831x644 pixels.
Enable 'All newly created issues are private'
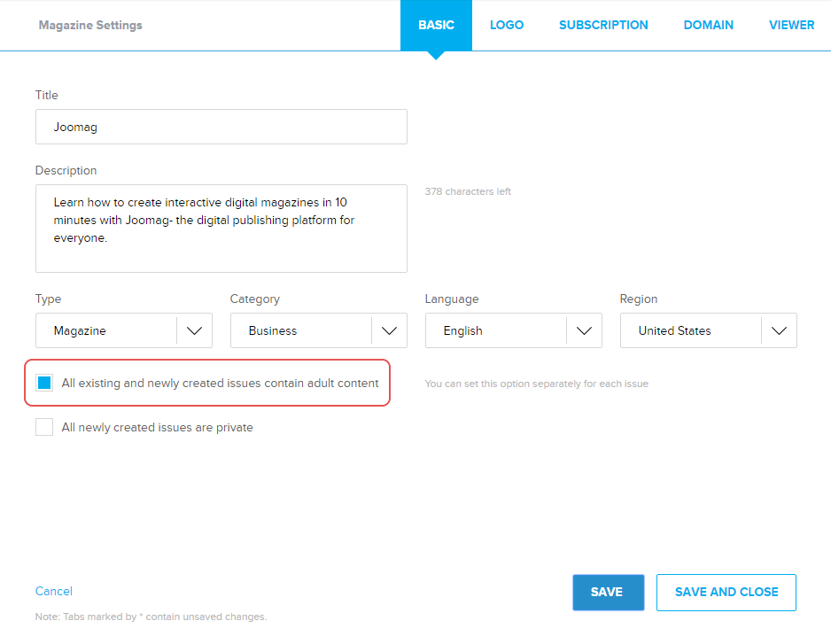click(x=44, y=428)
